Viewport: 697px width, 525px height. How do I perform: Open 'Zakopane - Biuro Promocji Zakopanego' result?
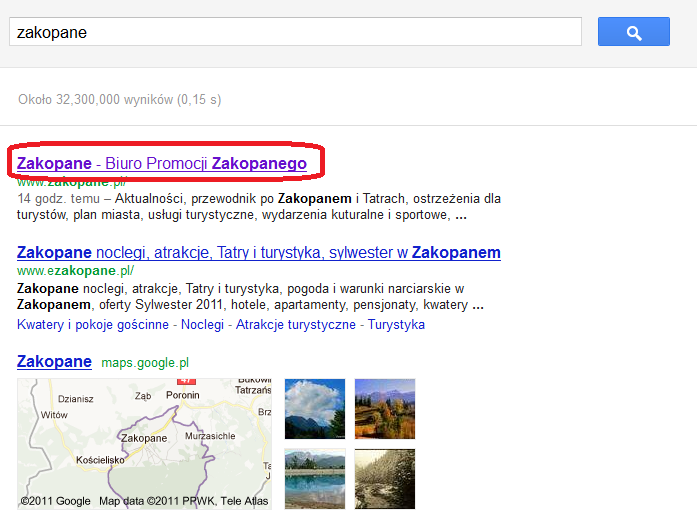(162, 164)
